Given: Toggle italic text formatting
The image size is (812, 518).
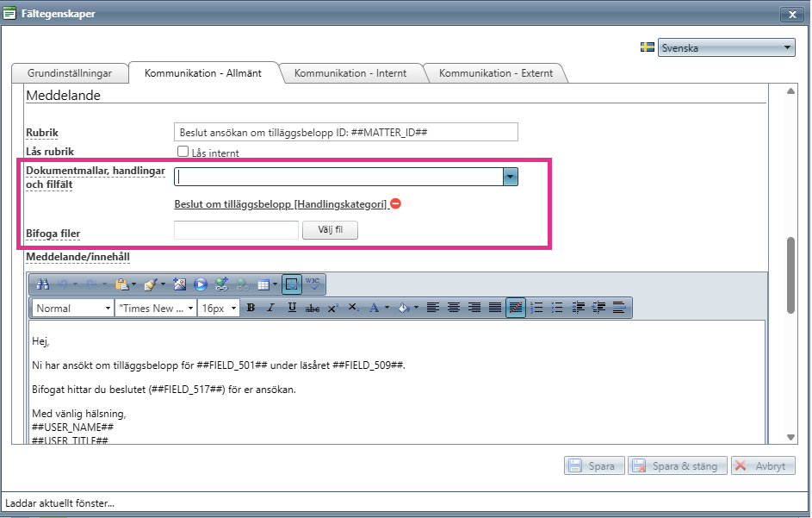Looking at the screenshot, I should click(270, 308).
